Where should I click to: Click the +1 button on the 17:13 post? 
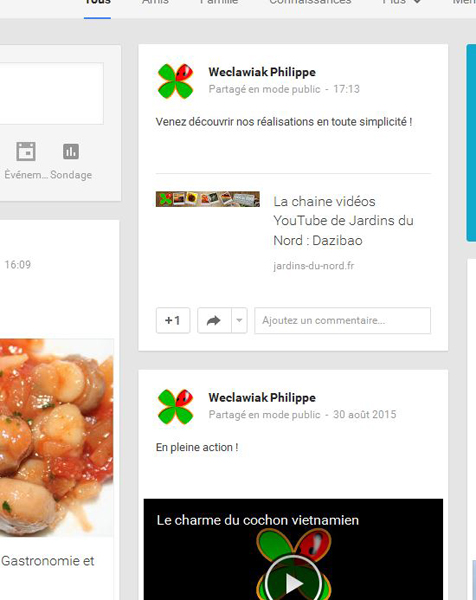pos(173,320)
